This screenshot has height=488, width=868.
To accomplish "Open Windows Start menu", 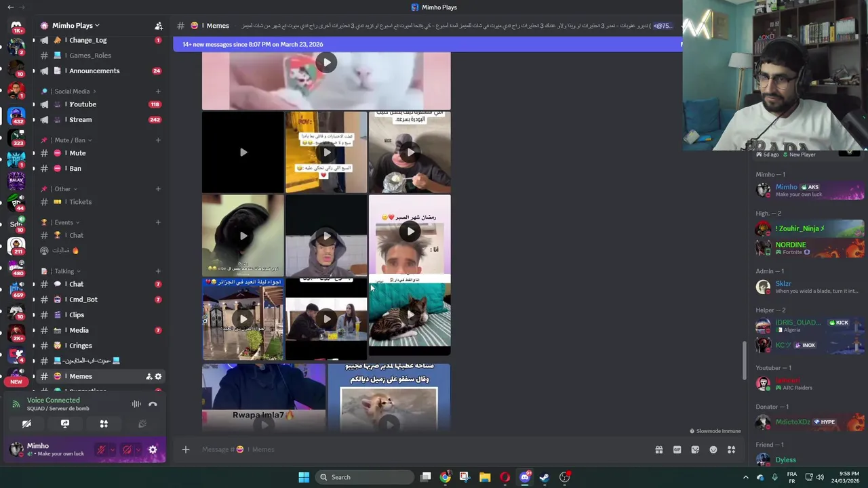I will point(304,477).
